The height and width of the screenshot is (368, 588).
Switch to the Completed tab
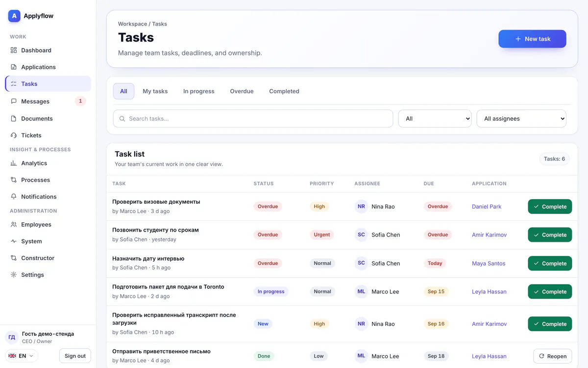284,91
